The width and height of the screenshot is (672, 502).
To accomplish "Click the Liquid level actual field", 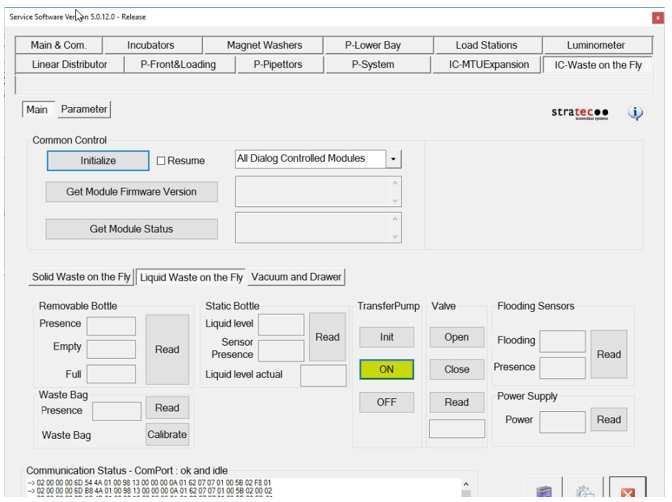I will [x=323, y=375].
